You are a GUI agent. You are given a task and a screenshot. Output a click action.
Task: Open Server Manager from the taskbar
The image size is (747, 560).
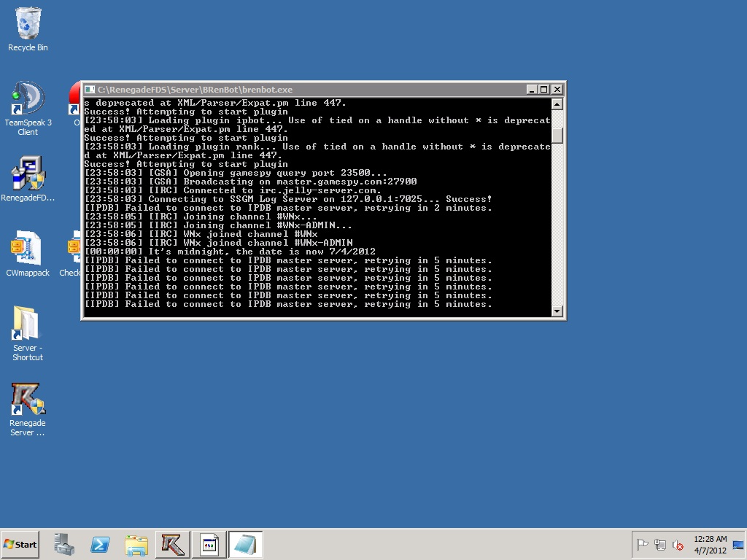point(64,545)
